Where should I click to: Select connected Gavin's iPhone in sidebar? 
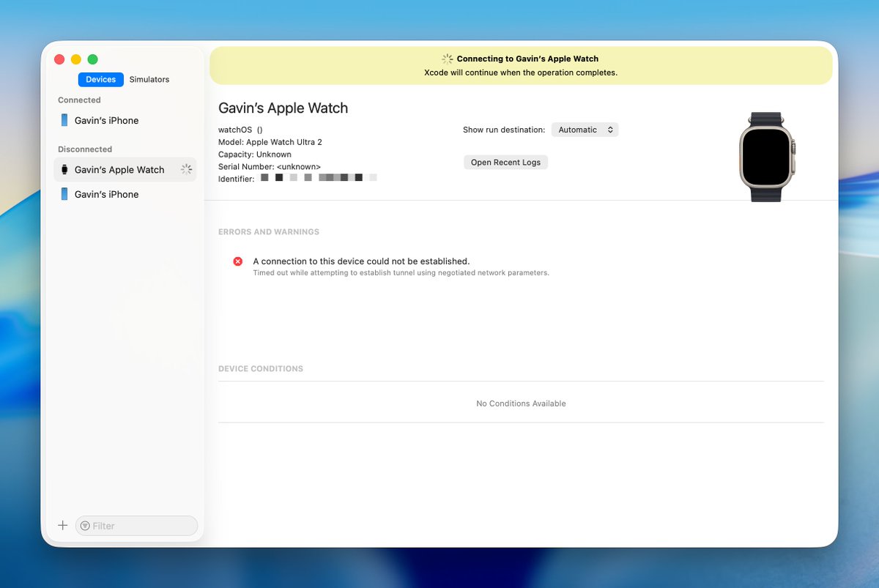coord(125,120)
